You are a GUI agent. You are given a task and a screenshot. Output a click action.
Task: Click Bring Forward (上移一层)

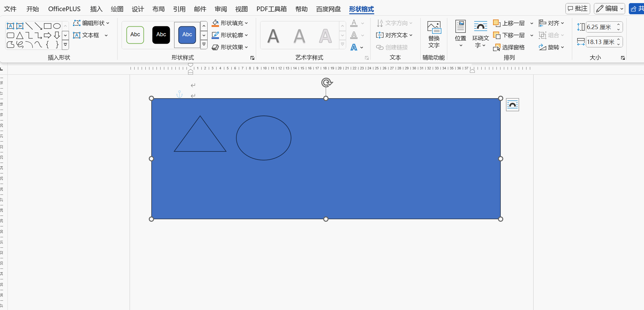click(509, 23)
